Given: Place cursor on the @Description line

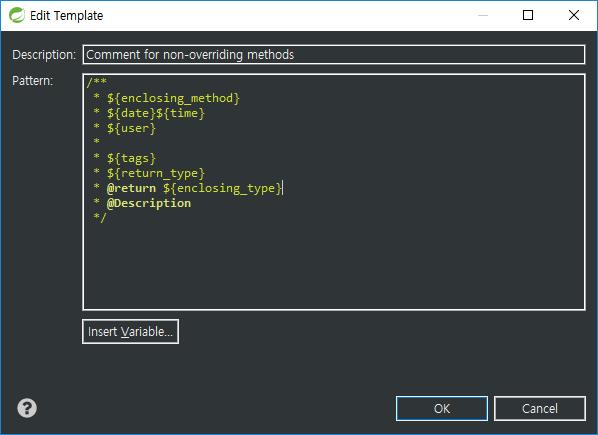Looking at the screenshot, I should coord(149,203).
